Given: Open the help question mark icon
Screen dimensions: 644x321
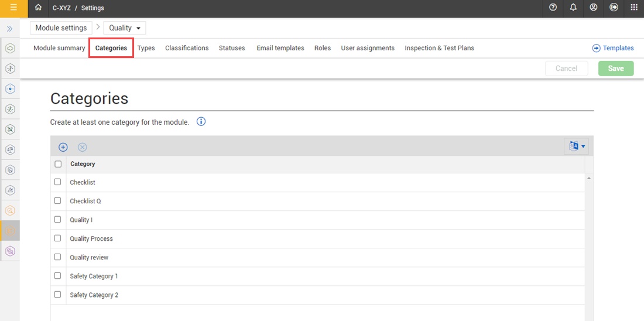Looking at the screenshot, I should click(553, 8).
